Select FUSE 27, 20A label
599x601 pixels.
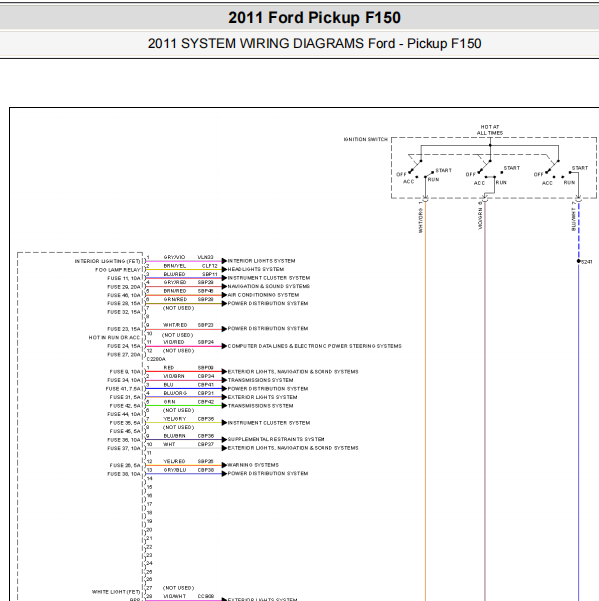coord(124,355)
